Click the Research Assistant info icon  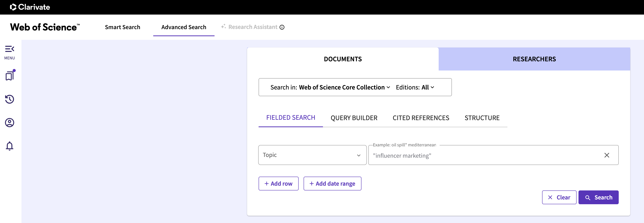(x=282, y=27)
